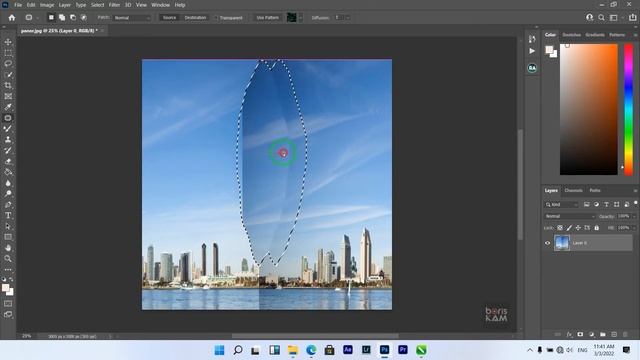This screenshot has width=640, height=360.
Task: Switch to the Channels tab
Action: [573, 191]
